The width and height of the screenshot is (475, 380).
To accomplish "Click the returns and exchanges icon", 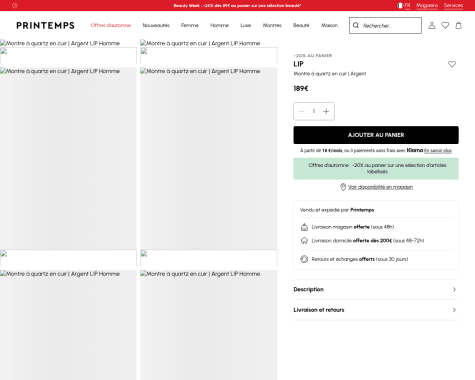I will pos(304,259).
